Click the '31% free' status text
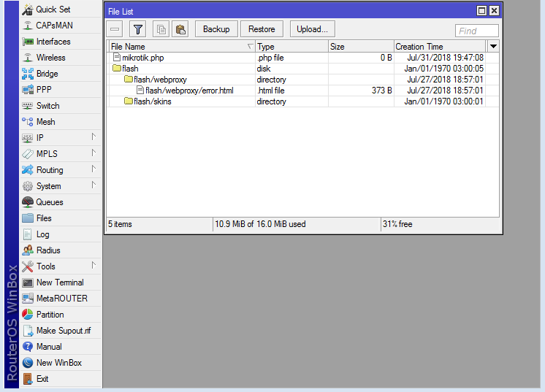The width and height of the screenshot is (545, 392). click(397, 224)
